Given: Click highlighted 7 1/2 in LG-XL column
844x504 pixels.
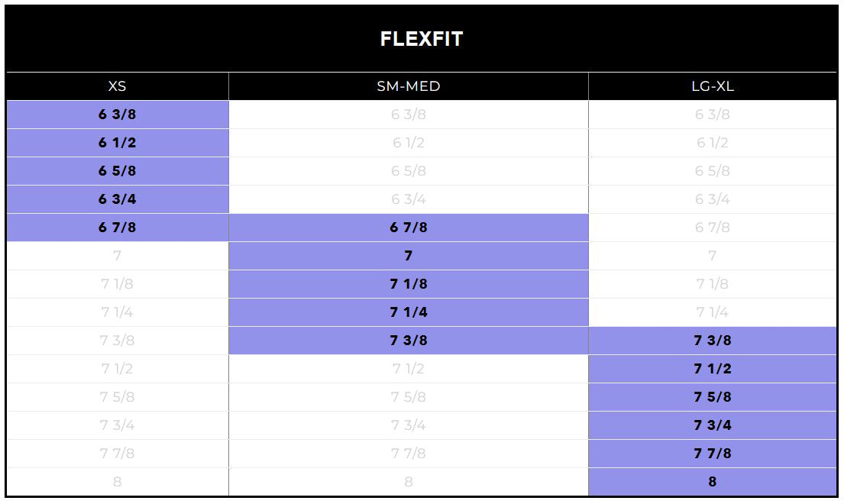Looking at the screenshot, I should pos(713,368).
